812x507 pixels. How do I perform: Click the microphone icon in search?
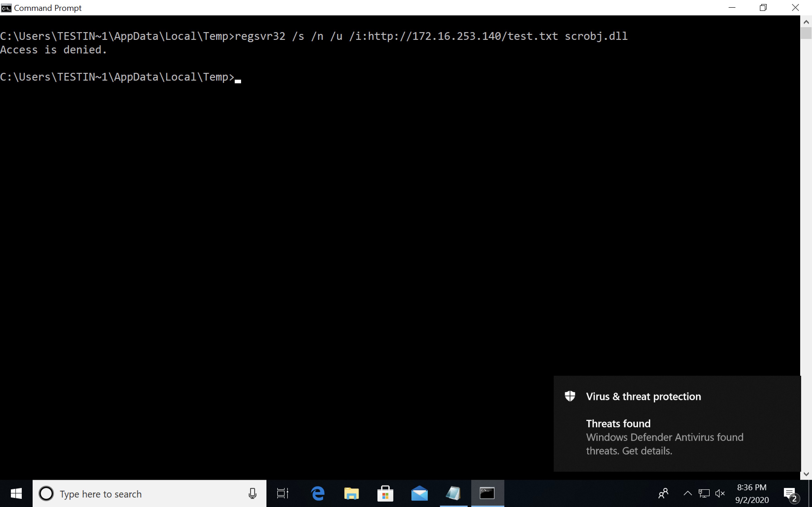click(x=252, y=494)
